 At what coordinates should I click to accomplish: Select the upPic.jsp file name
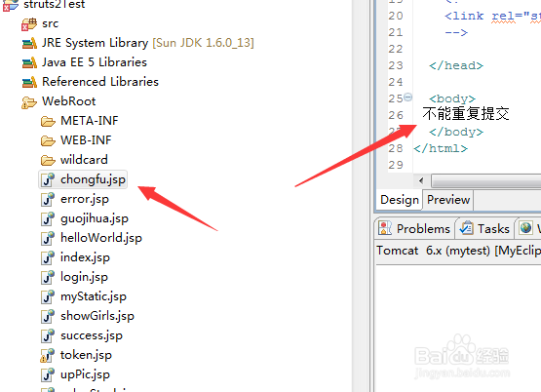(x=85, y=374)
